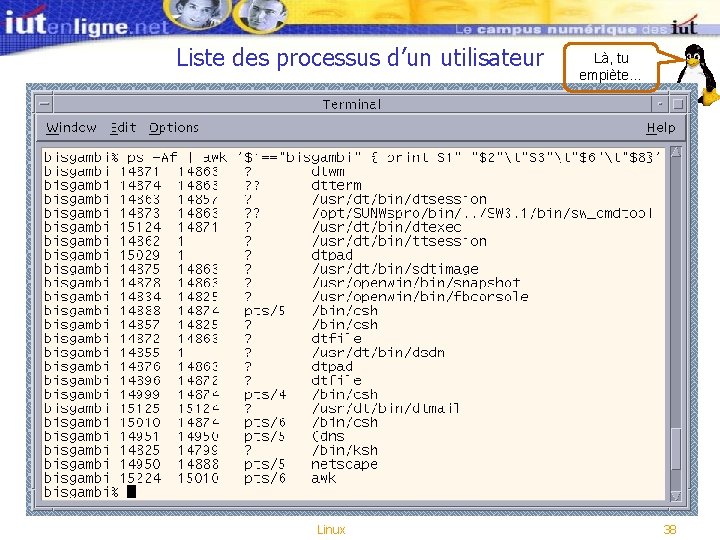Select the /bin/csh row with PID 14888

211,310
